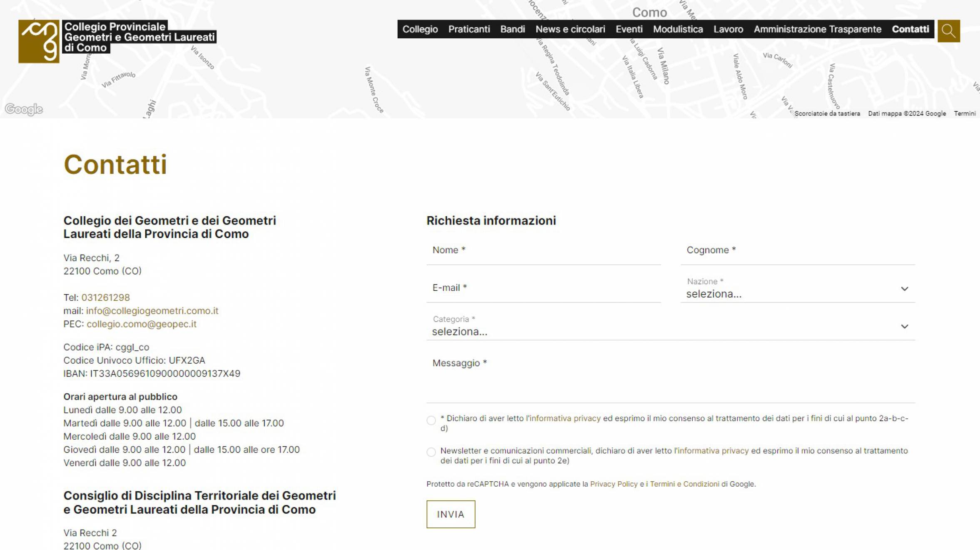The width and height of the screenshot is (980, 550).
Task: Open the Eventi menu item
Action: coord(629,29)
